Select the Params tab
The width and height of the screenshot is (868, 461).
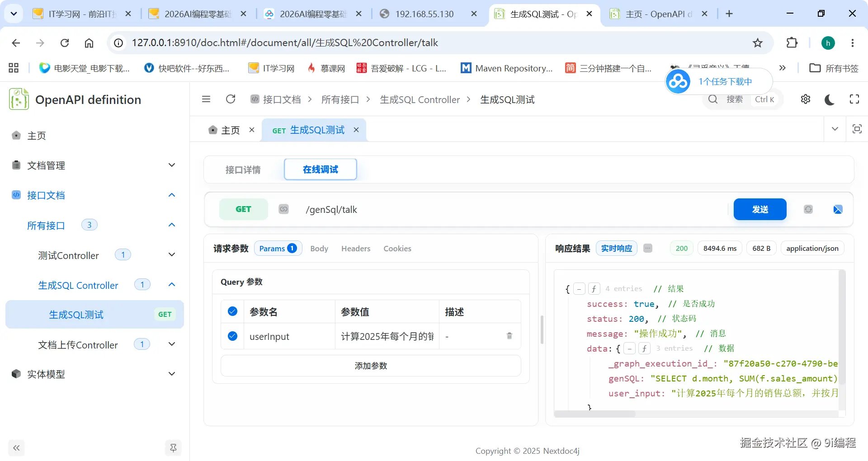(x=278, y=248)
